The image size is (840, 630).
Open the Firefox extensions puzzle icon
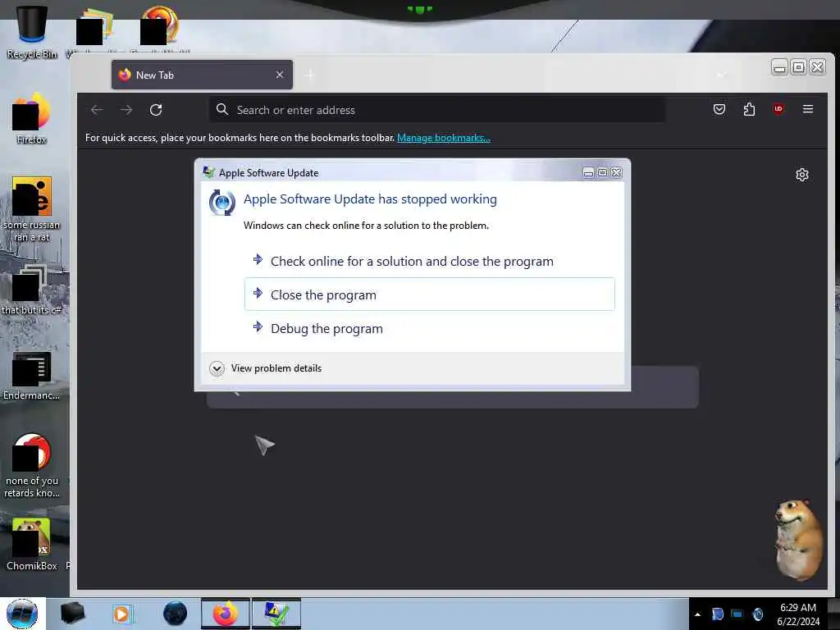point(749,109)
